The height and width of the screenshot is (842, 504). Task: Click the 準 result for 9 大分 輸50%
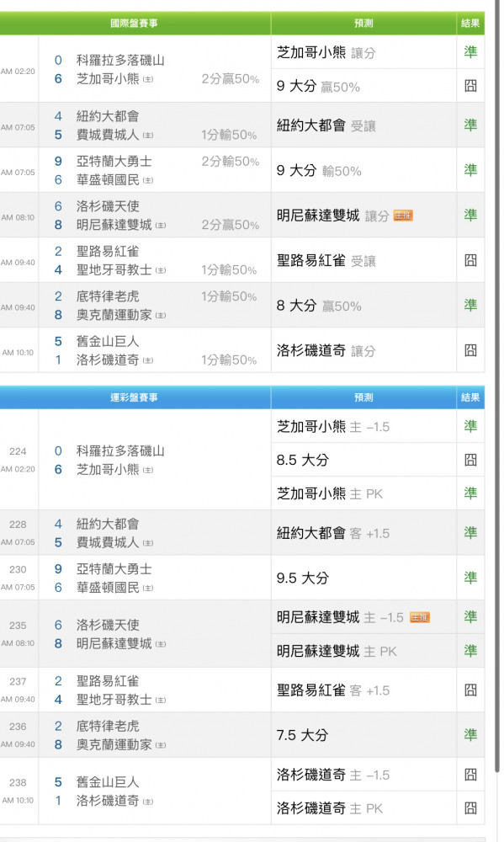470,170
